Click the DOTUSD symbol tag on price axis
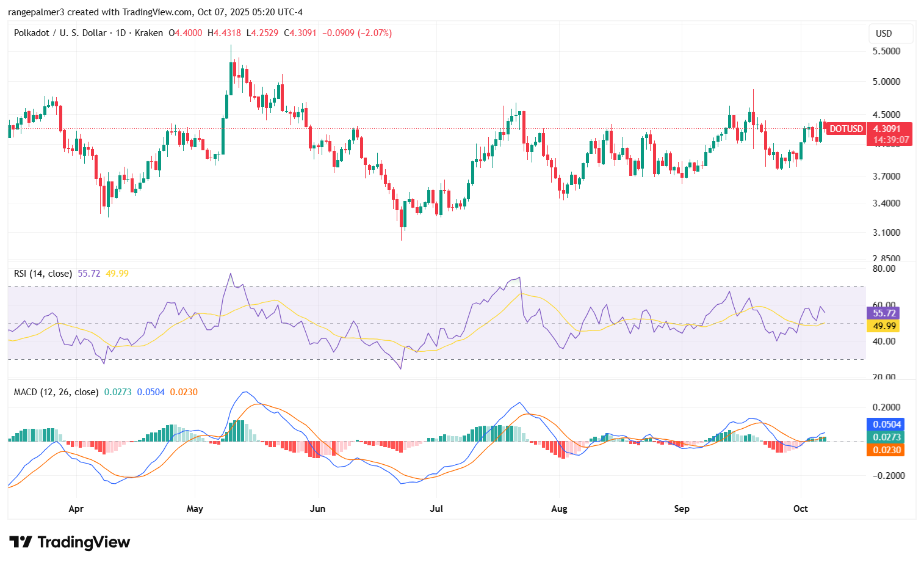 click(846, 129)
